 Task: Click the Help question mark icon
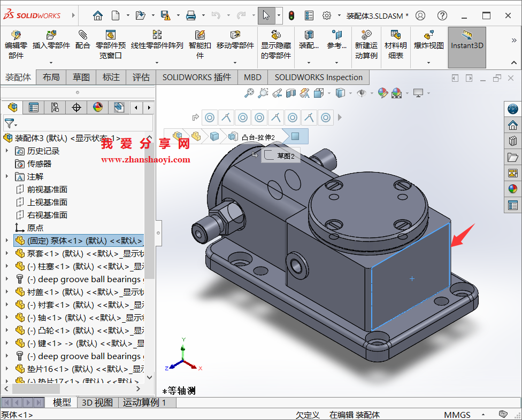click(442, 15)
